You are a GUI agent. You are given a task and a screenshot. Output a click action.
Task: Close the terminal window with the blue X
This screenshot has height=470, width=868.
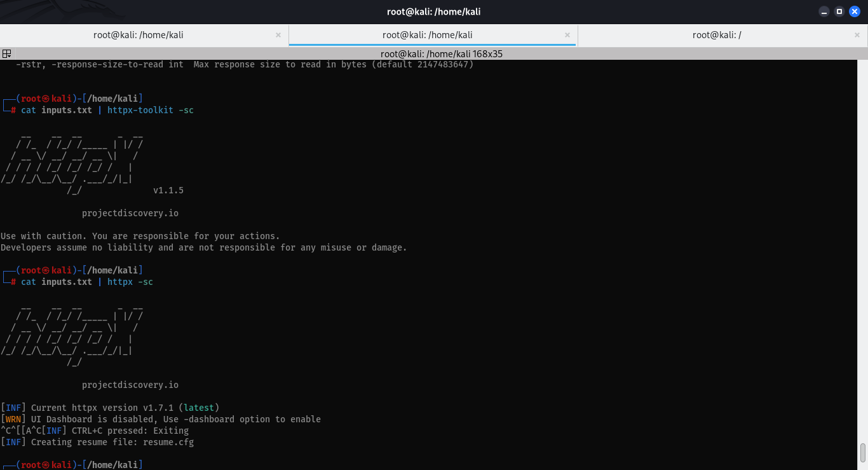coord(855,11)
